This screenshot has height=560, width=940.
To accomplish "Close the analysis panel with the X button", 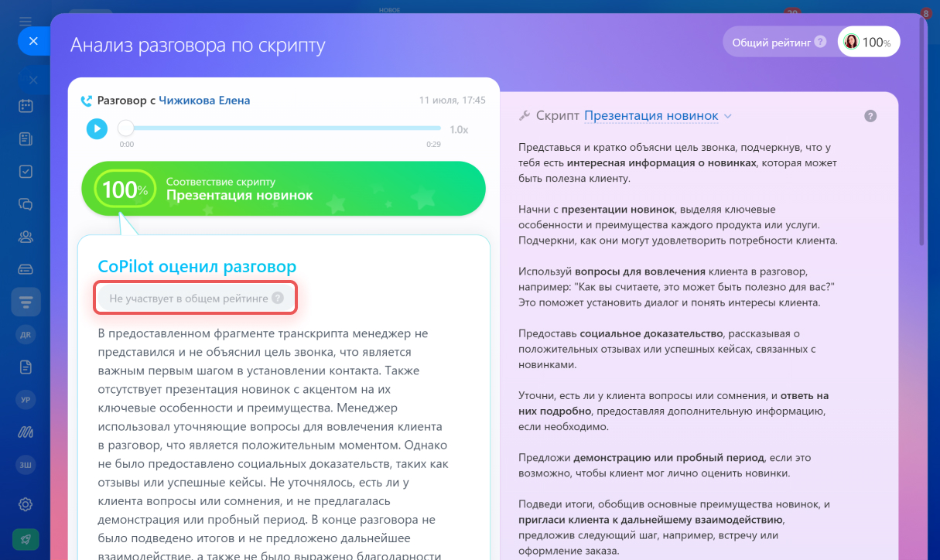I will (33, 41).
